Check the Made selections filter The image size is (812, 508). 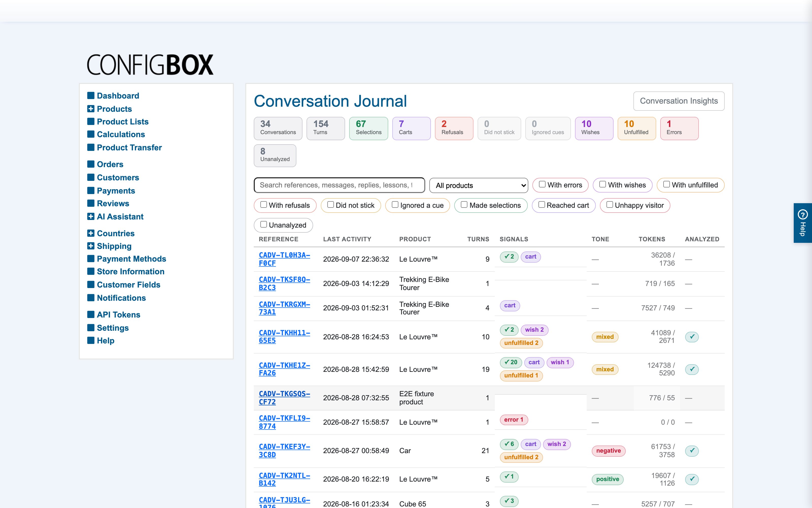(x=464, y=204)
